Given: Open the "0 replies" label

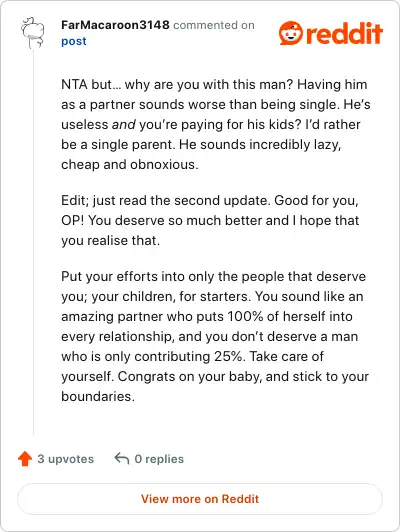Looking at the screenshot, I should click(x=159, y=459).
